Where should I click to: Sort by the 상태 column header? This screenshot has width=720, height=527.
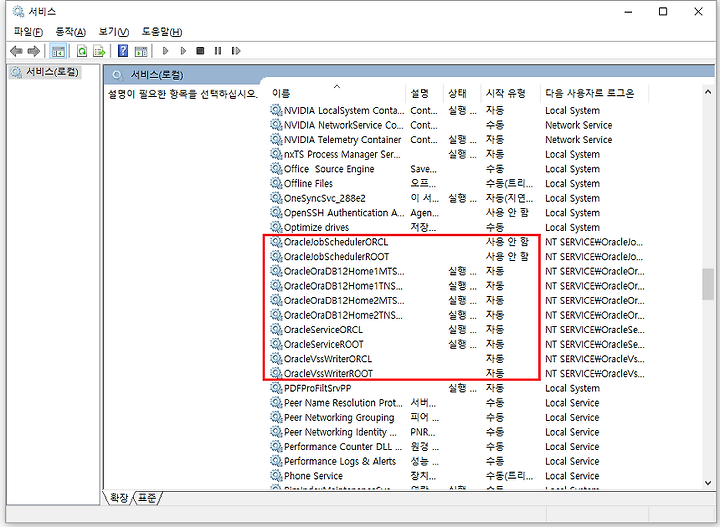coord(462,93)
